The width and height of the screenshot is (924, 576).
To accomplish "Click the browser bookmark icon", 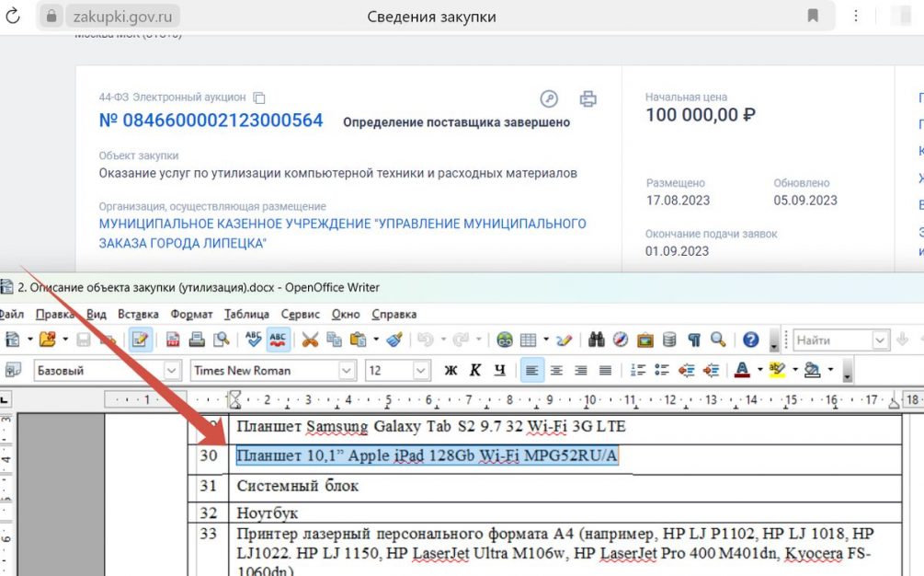I will (x=813, y=16).
